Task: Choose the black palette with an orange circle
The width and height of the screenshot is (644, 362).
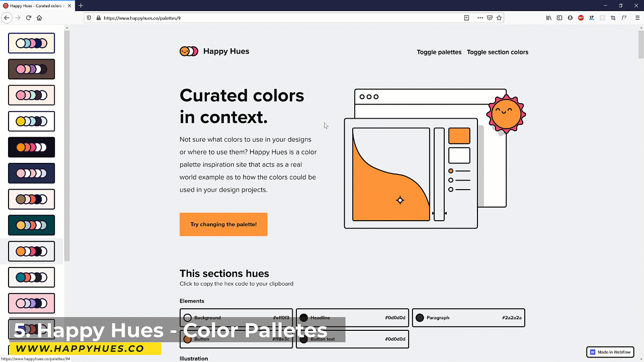Action: tap(31, 147)
